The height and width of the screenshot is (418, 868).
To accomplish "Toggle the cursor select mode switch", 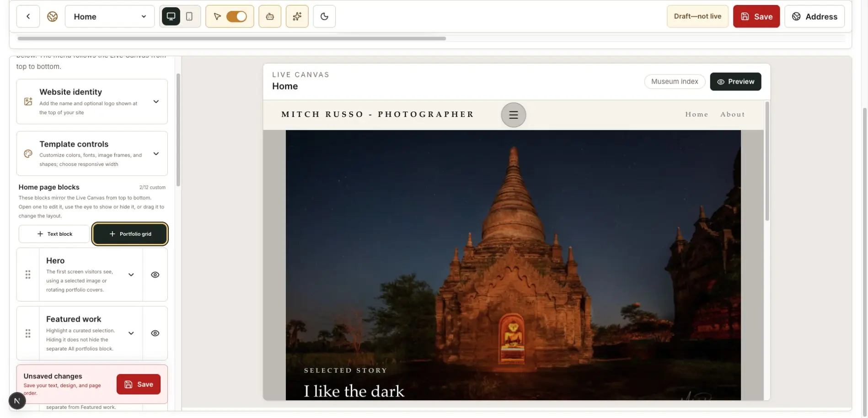I will (x=236, y=16).
